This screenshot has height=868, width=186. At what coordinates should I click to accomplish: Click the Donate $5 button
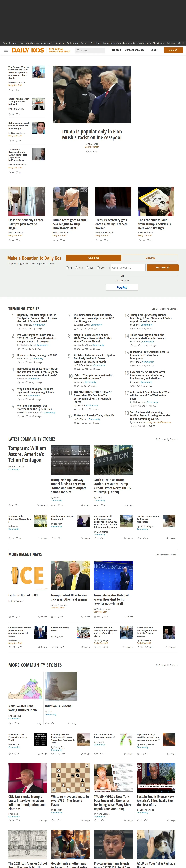pos(163,267)
